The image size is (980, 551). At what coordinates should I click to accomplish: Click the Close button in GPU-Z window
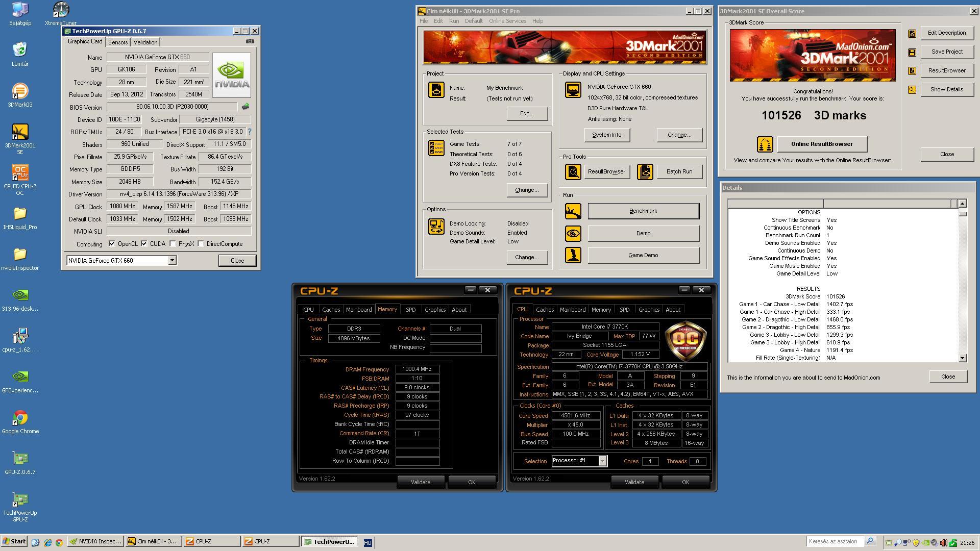(237, 261)
